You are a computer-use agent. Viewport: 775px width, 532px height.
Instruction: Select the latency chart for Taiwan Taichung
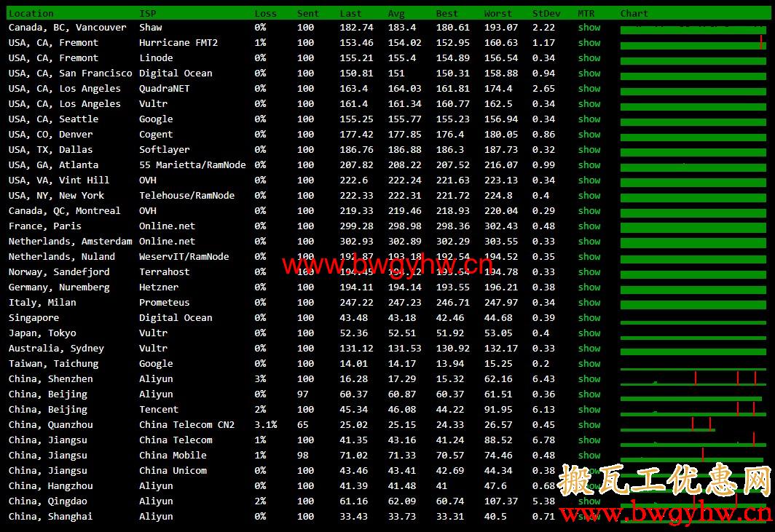click(x=693, y=368)
